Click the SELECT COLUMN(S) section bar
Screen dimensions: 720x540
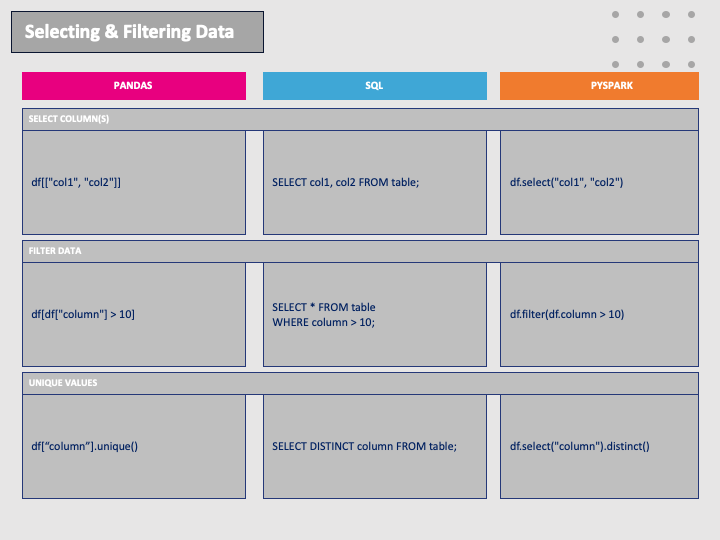360,119
